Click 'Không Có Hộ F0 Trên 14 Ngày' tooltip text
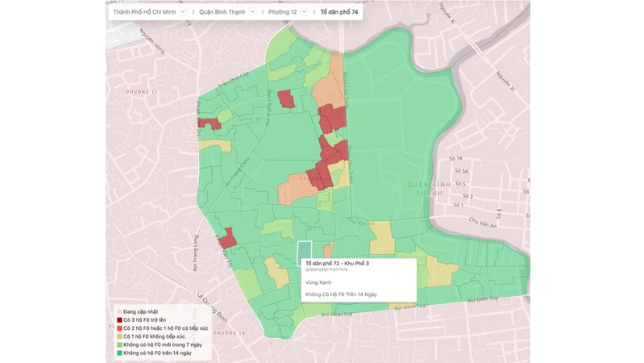Image resolution: width=644 pixels, height=363 pixels. (341, 294)
